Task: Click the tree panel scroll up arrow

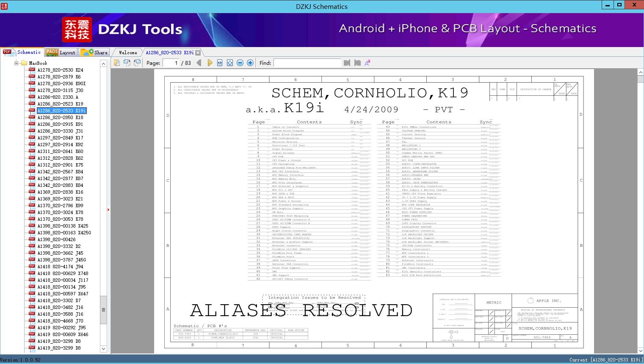Action: click(103, 63)
